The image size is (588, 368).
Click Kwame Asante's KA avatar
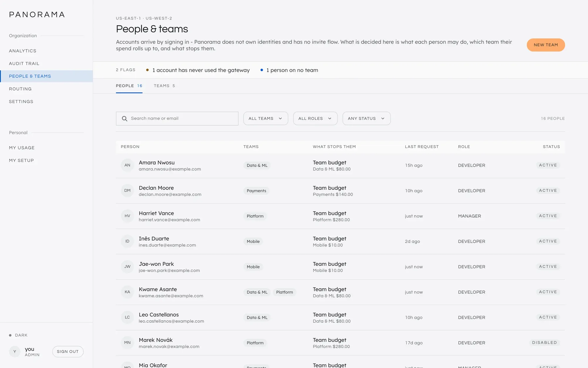coord(127,292)
